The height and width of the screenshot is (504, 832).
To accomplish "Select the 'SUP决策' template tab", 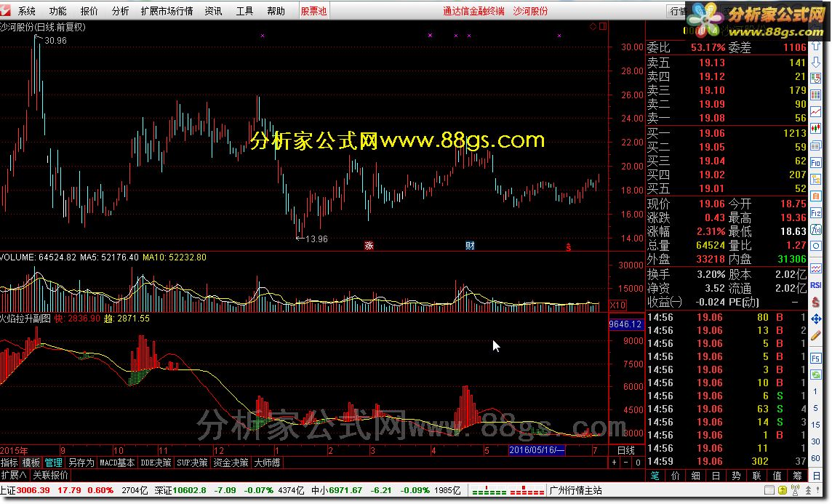I will [192, 463].
